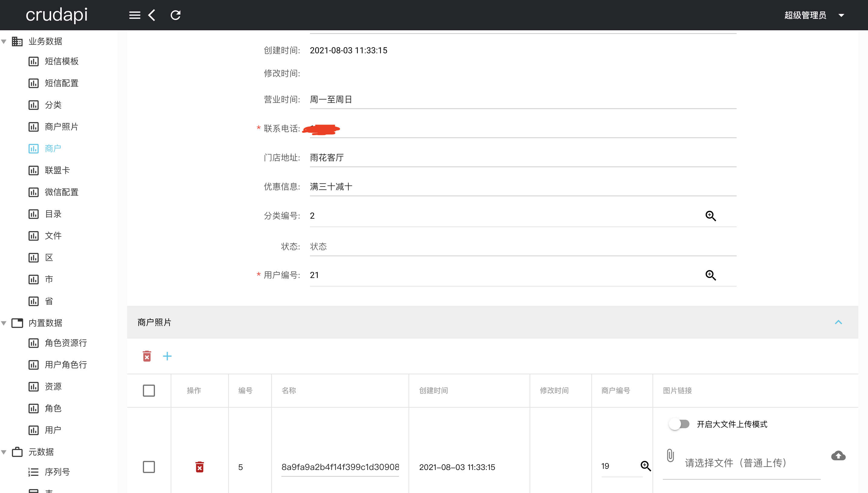Check the checkbox for row 5
The image size is (868, 493).
[149, 467]
